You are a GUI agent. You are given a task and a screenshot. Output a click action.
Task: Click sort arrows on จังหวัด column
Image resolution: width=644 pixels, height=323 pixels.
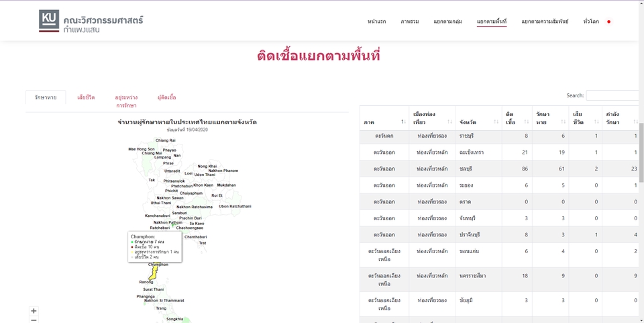click(496, 122)
